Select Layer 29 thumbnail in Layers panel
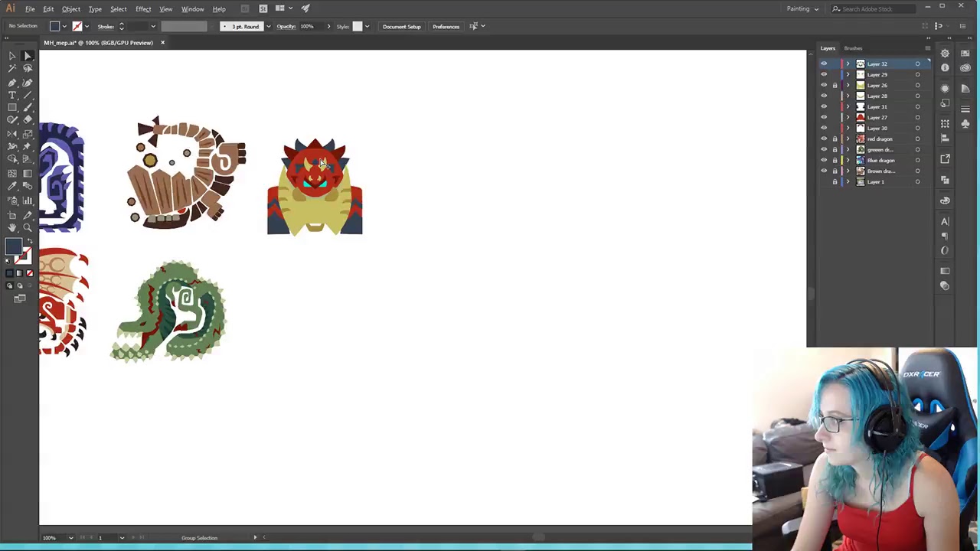The width and height of the screenshot is (980, 551). (x=860, y=74)
